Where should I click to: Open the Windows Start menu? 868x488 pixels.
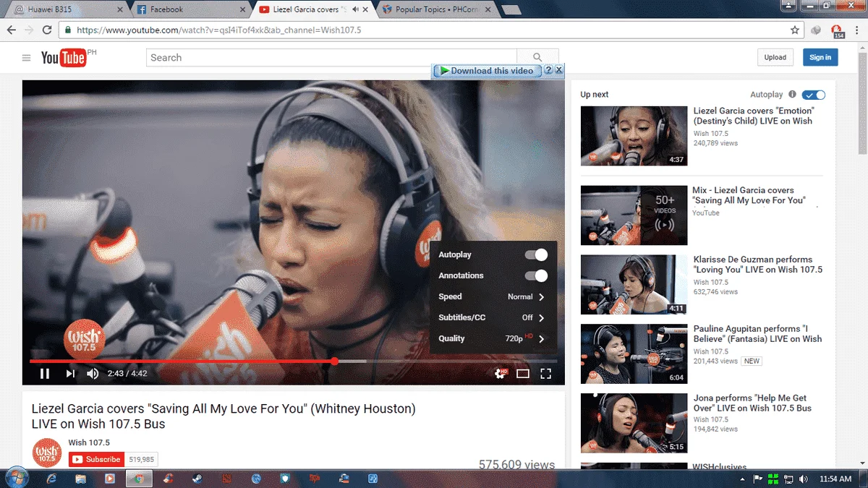click(x=16, y=478)
